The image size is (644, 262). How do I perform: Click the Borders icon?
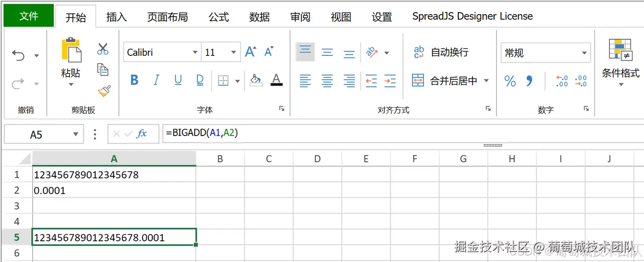(x=223, y=80)
